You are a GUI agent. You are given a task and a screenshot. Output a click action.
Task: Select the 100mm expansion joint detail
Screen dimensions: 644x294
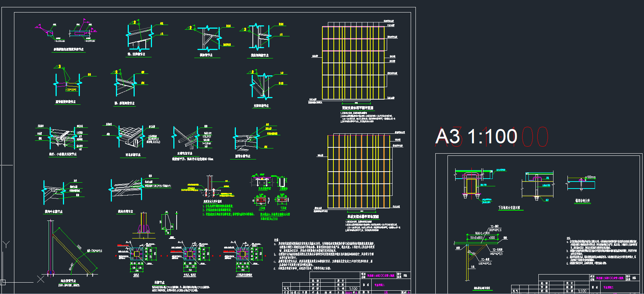581,183
